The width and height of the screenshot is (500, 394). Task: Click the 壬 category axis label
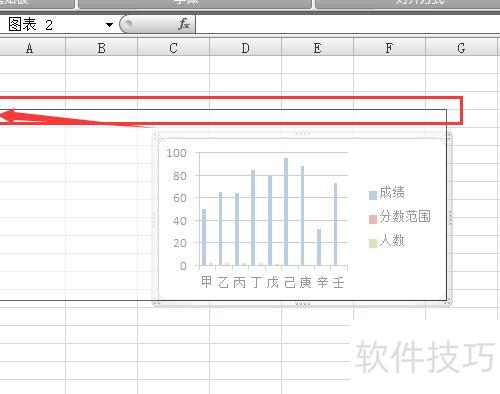[338, 282]
